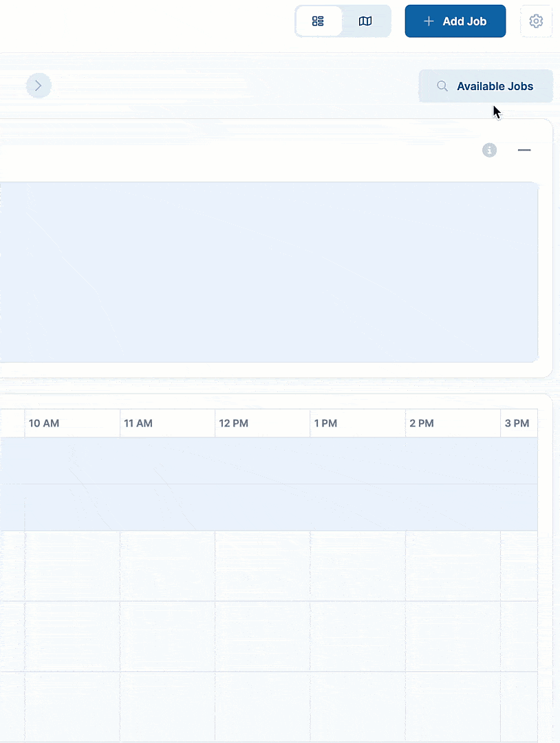The image size is (560, 743).
Task: Open settings with the gear icon
Action: (x=536, y=21)
